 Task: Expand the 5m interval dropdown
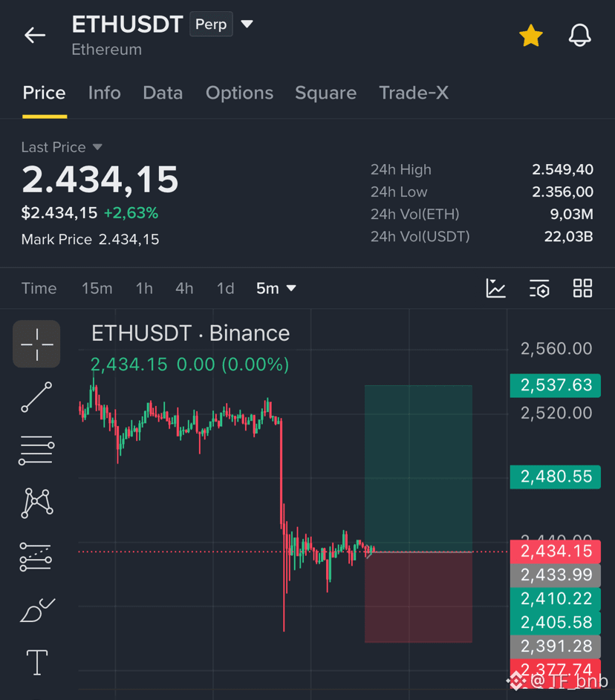(276, 289)
